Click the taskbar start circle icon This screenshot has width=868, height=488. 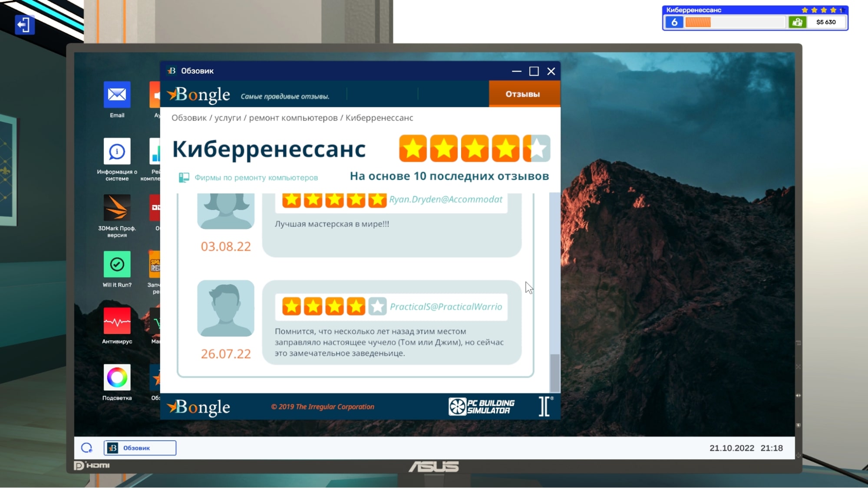tap(87, 448)
